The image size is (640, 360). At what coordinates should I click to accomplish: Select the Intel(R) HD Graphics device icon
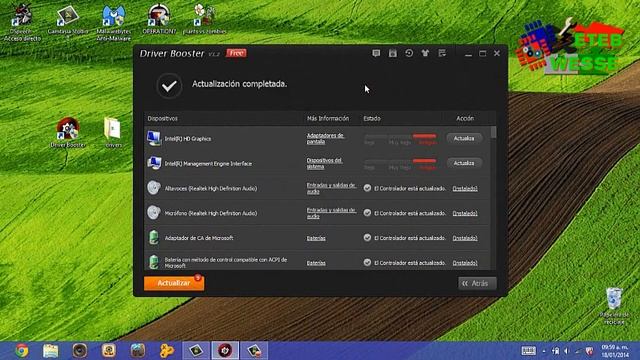(154, 138)
